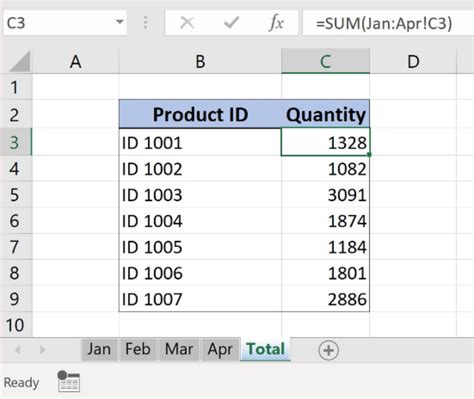Click the formula bar with SUM formula
Image resolution: width=474 pixels, height=399 pixels.
[x=388, y=23]
